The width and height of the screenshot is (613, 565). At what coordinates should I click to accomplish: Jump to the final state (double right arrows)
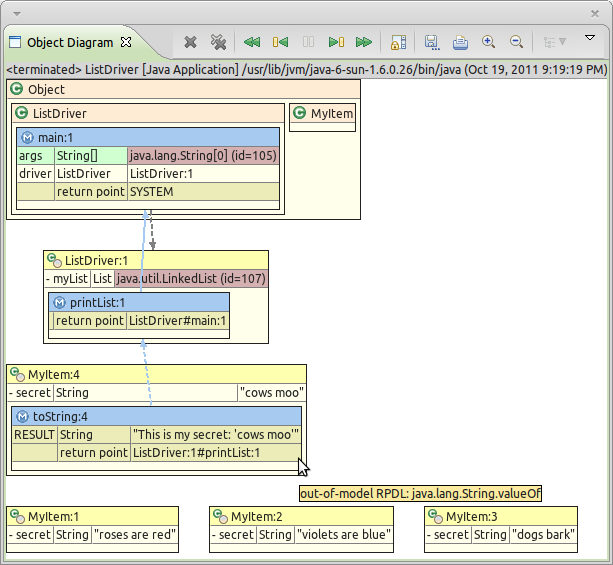[x=364, y=42]
